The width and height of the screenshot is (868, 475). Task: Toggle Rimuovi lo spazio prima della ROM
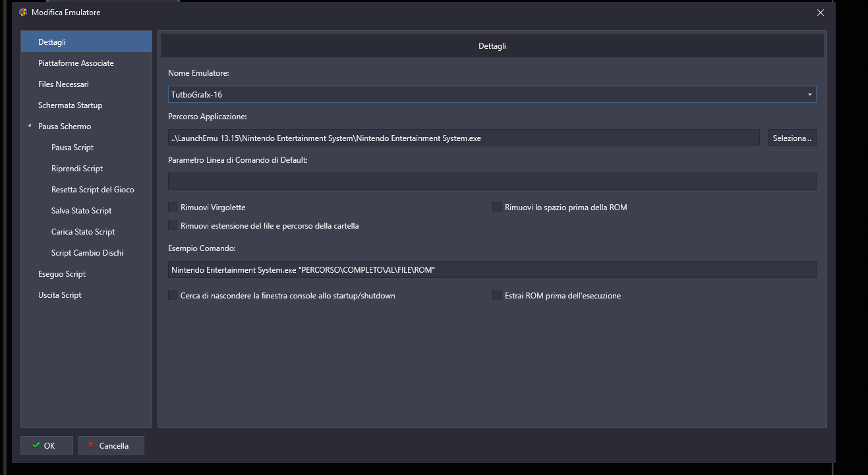[497, 208]
